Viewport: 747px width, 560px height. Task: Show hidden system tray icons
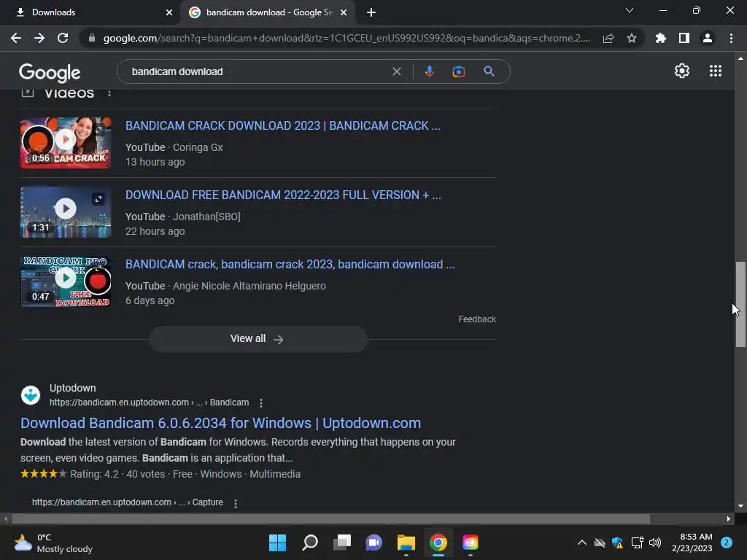coord(581,542)
